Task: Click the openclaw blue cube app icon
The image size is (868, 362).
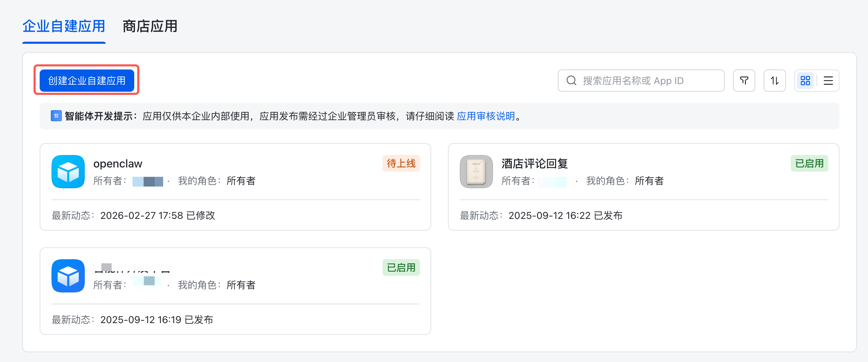Action: tap(68, 172)
